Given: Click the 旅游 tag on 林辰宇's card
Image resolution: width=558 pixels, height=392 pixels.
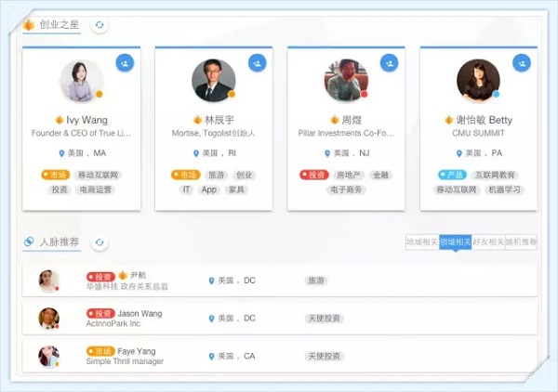Looking at the screenshot, I should 216,175.
